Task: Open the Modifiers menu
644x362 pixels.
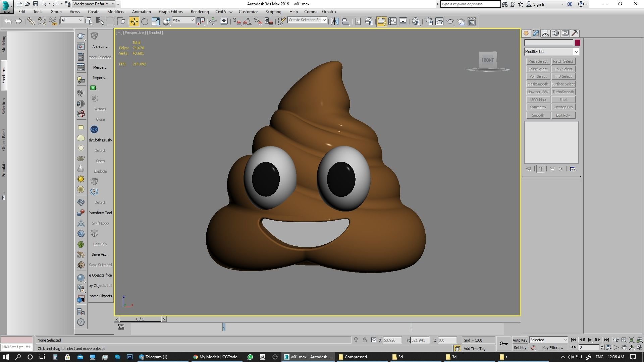Action: pos(115,12)
